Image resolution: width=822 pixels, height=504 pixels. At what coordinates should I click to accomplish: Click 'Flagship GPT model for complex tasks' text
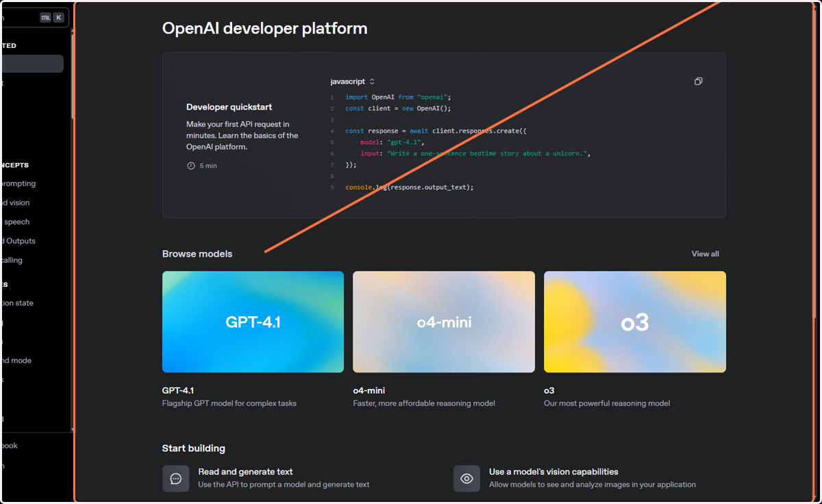(x=229, y=403)
